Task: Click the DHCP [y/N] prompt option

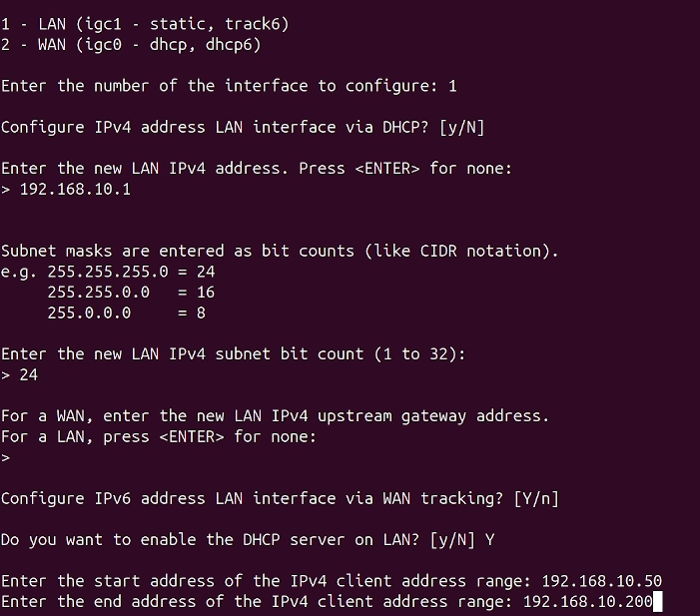Action: pos(462,127)
